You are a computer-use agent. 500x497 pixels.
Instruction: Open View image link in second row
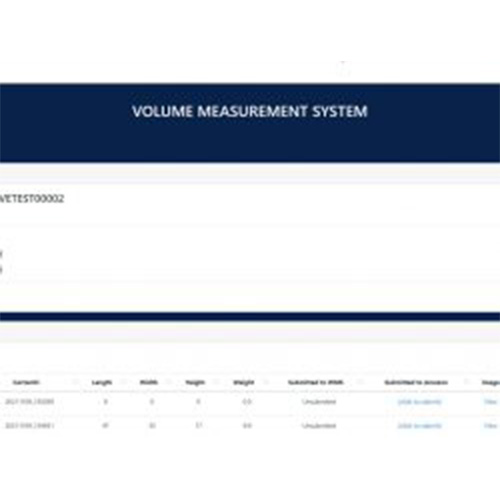490,426
